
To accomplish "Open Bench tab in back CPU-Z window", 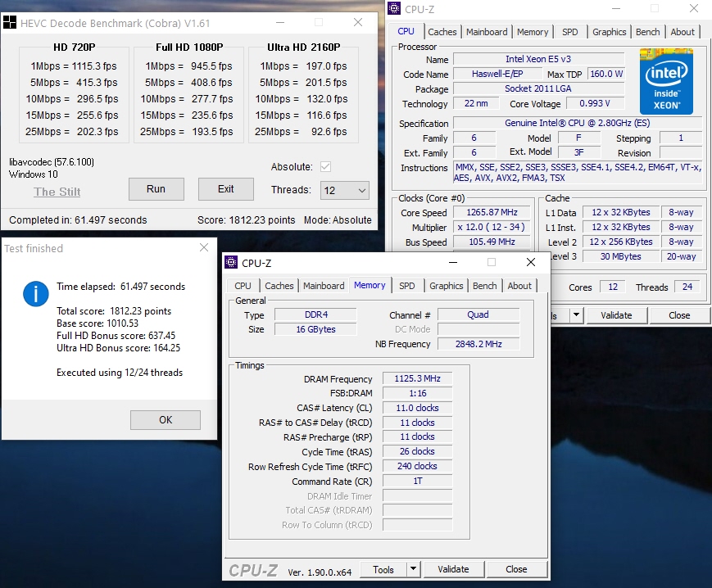I will click(x=647, y=32).
